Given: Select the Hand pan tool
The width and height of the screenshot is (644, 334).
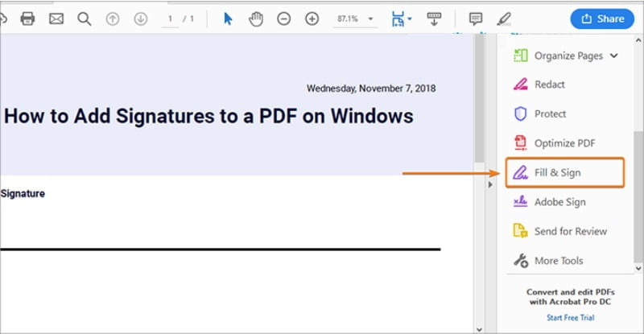Looking at the screenshot, I should click(x=256, y=19).
